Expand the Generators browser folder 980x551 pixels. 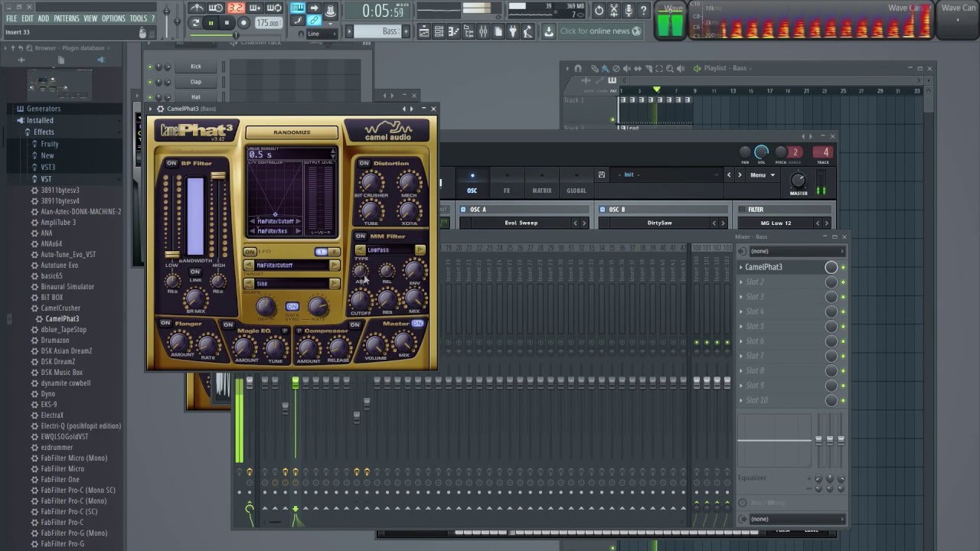44,109
